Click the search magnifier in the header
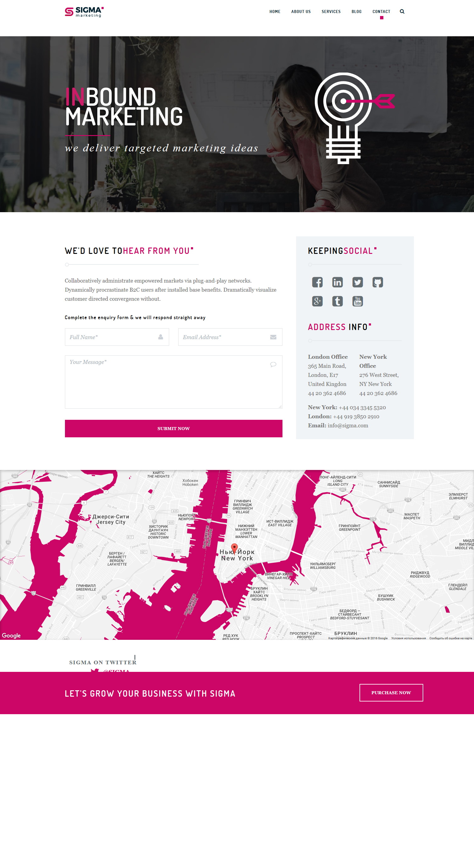This screenshot has height=868, width=474. click(402, 11)
